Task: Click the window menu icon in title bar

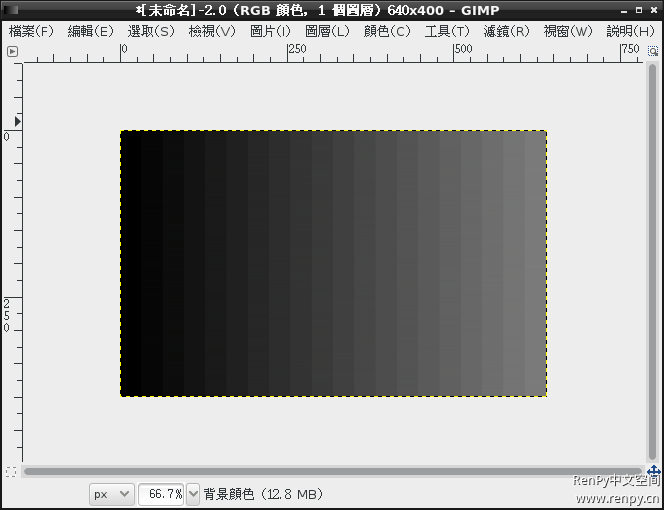Action: click(11, 10)
